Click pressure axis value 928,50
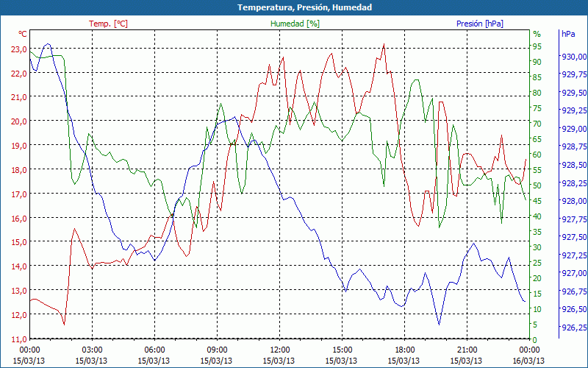588x368 pixels. coord(573,165)
